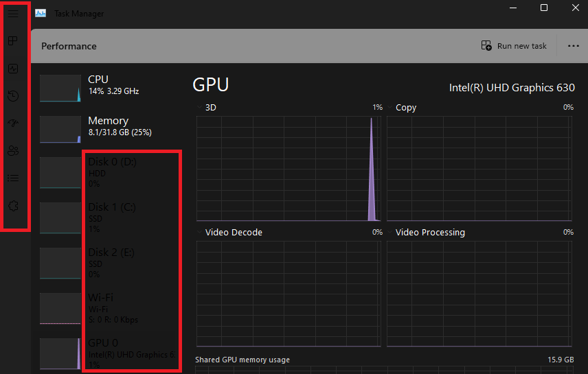Open the Startup apps page icon
588x374 pixels.
click(13, 124)
